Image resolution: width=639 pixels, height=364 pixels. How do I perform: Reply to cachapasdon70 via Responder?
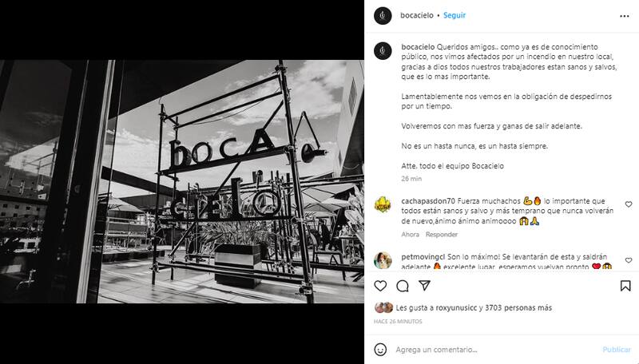click(x=442, y=234)
